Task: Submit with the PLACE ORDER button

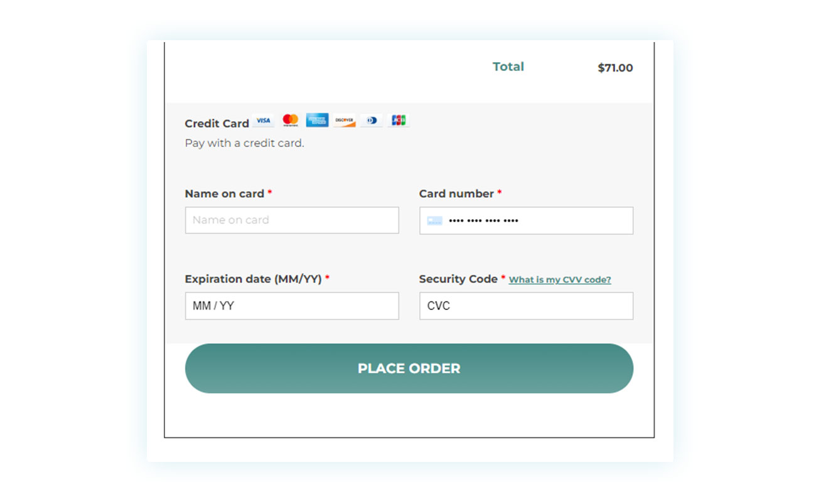Action: [409, 368]
